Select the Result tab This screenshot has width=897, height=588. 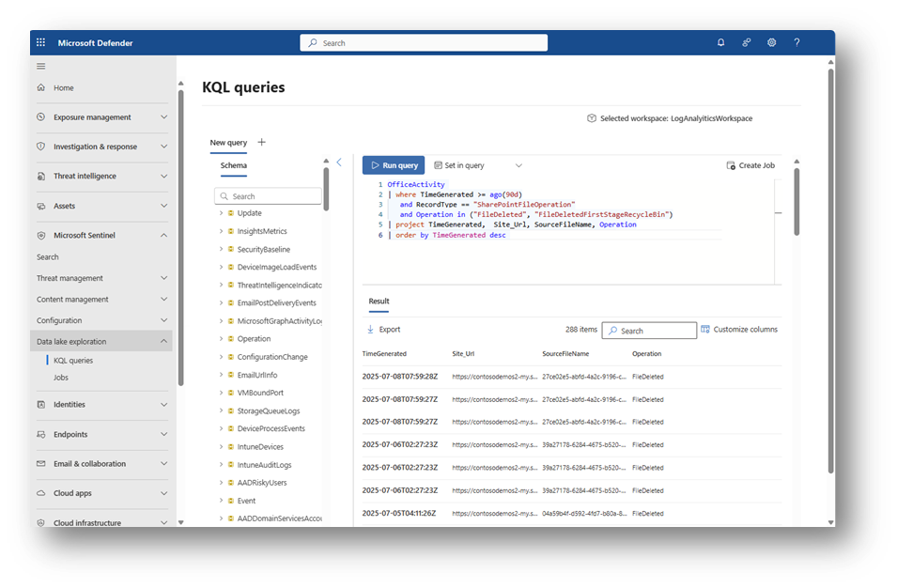[x=379, y=301]
